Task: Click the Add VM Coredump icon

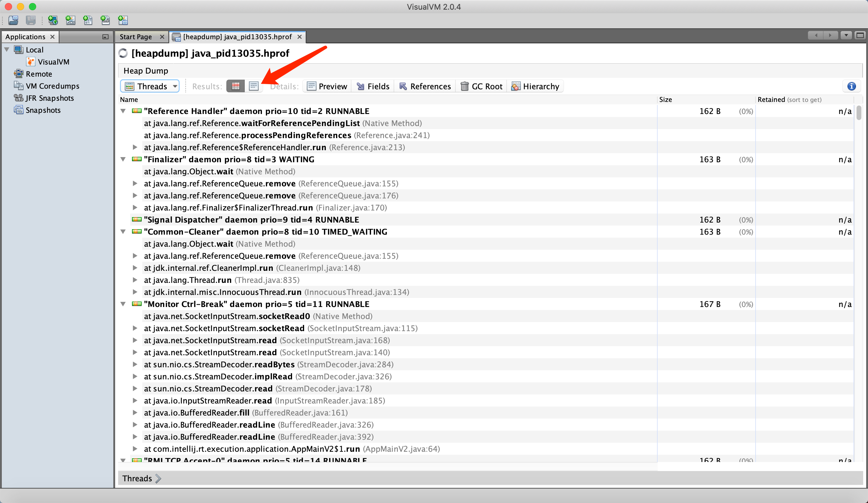Action: click(x=88, y=20)
